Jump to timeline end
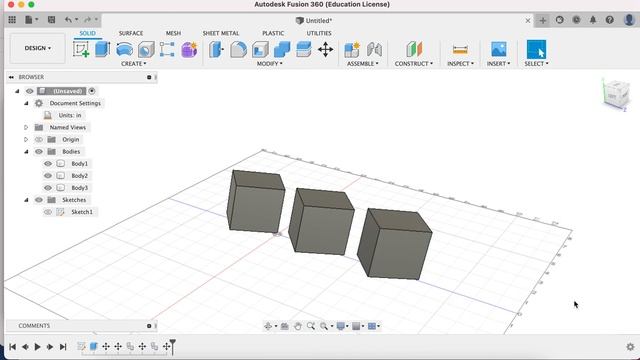 pyautogui.click(x=63, y=347)
